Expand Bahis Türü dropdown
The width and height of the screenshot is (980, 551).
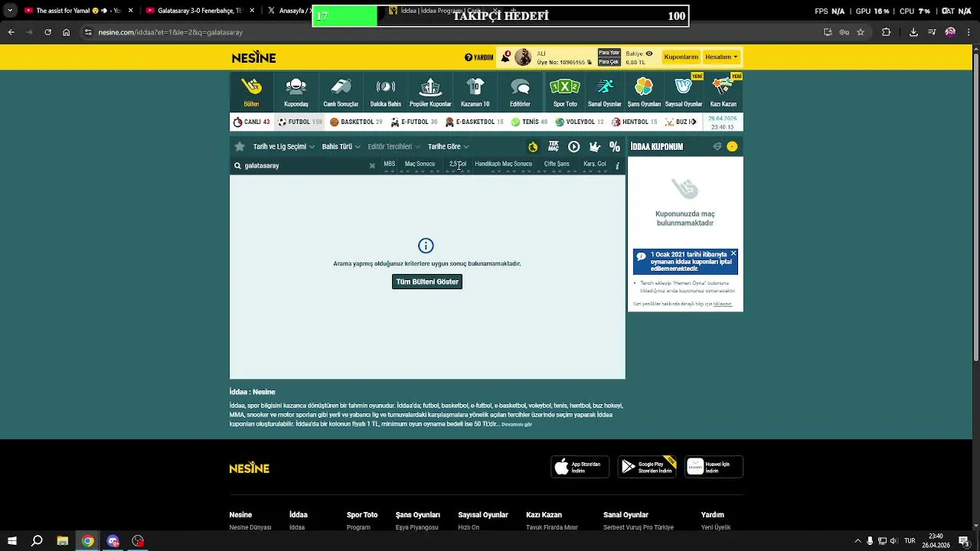(341, 146)
